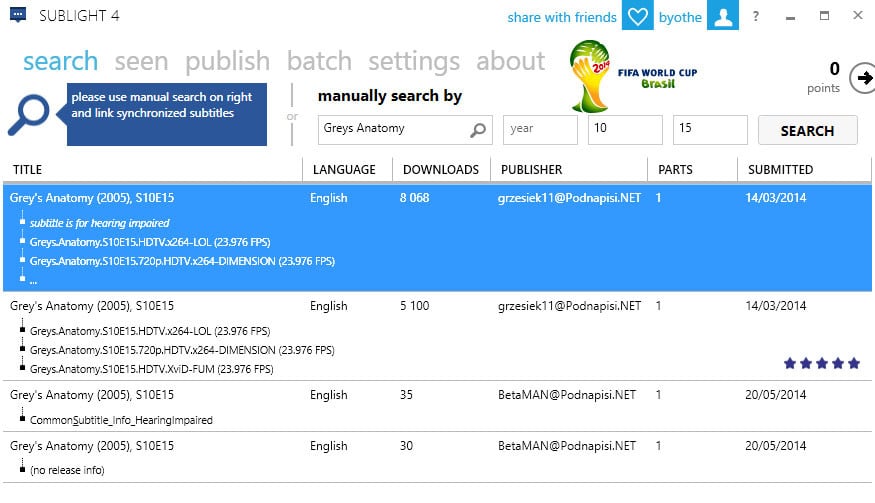875x503 pixels.
Task: Sort by the PUBLISHER column header
Action: tap(569, 170)
